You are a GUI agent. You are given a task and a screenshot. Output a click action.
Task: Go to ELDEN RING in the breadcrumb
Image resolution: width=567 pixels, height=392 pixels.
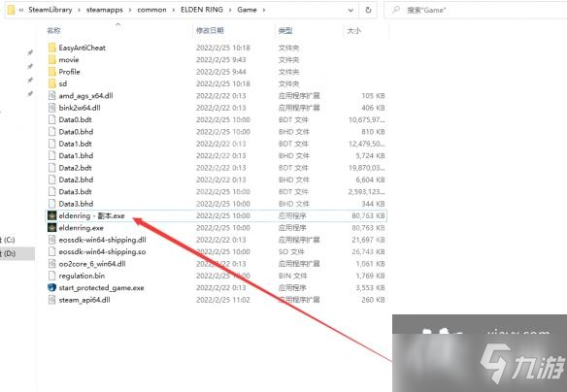[202, 10]
